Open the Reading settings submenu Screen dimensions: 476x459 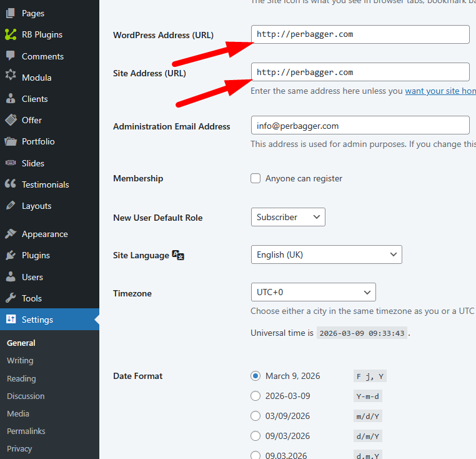click(21, 378)
